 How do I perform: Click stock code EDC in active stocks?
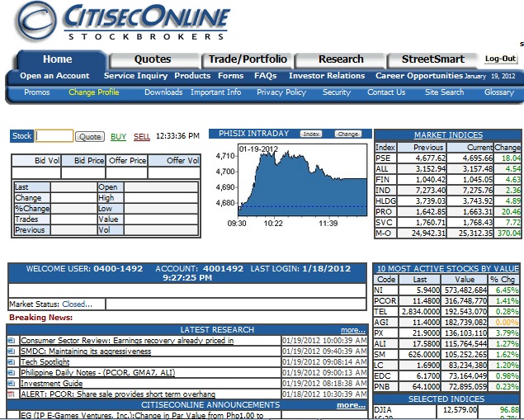(x=382, y=376)
